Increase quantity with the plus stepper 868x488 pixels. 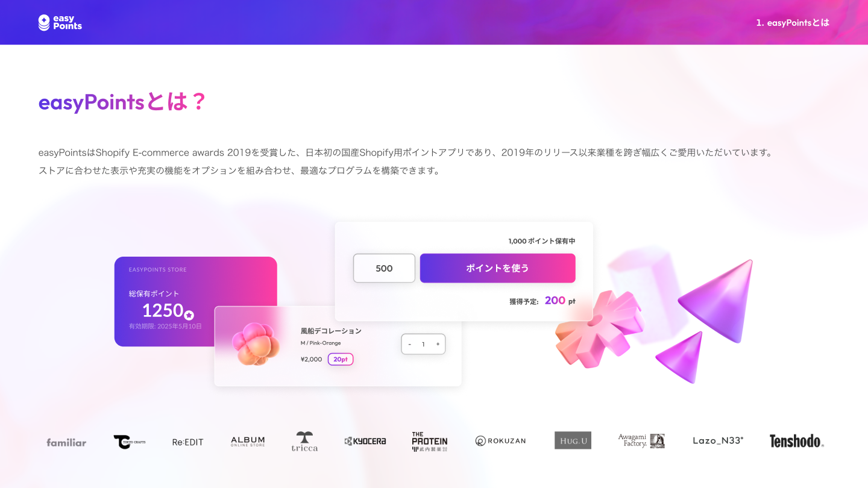click(x=438, y=344)
